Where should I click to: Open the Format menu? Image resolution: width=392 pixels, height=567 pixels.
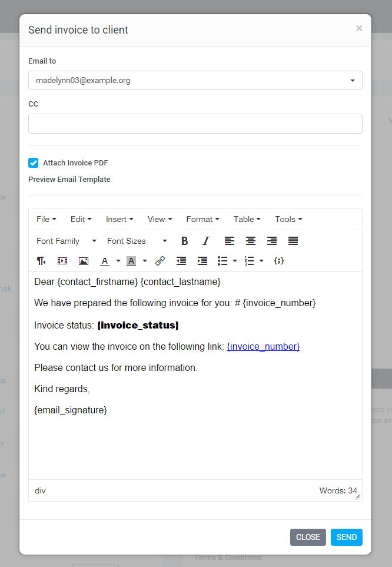(202, 219)
